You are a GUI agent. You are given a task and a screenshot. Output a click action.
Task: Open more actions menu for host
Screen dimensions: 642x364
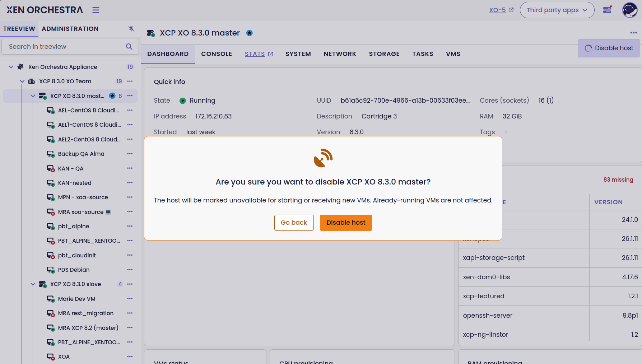[633, 33]
